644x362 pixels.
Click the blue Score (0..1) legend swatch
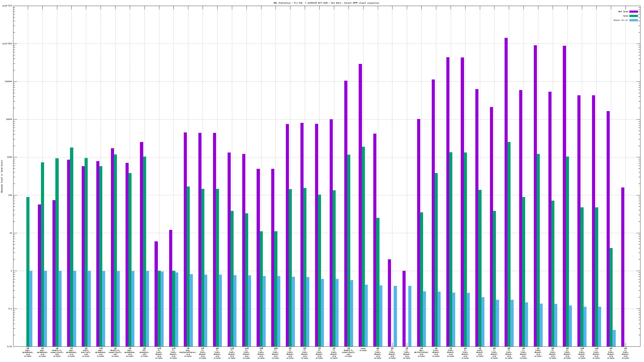tap(633, 20)
